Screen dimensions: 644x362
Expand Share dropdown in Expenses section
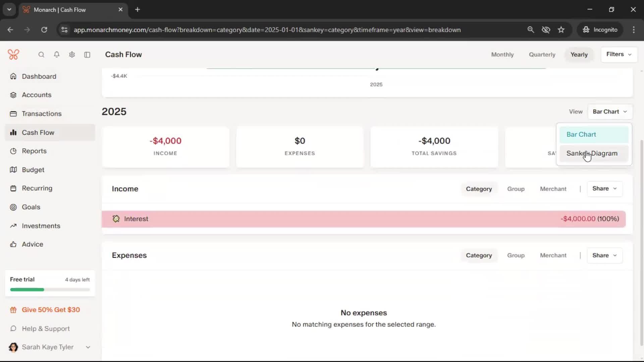[x=604, y=255]
